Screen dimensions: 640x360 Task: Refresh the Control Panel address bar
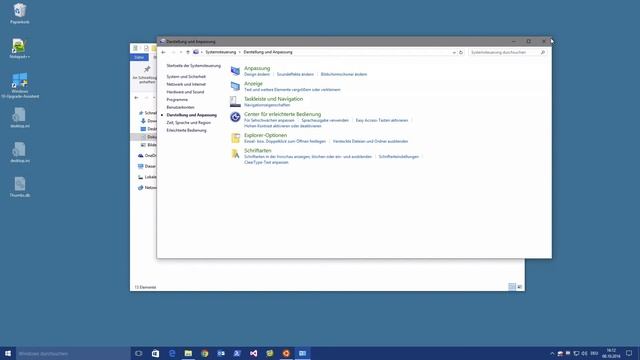[x=461, y=52]
